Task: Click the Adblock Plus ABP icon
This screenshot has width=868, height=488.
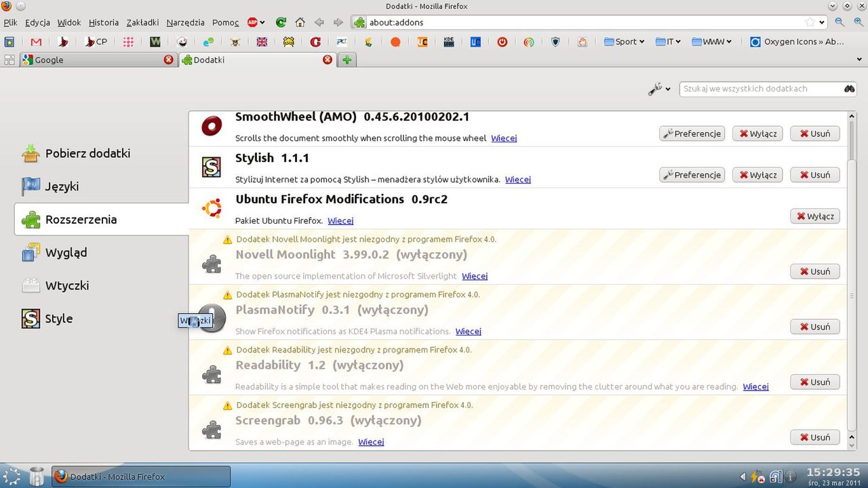Action: coord(252,22)
